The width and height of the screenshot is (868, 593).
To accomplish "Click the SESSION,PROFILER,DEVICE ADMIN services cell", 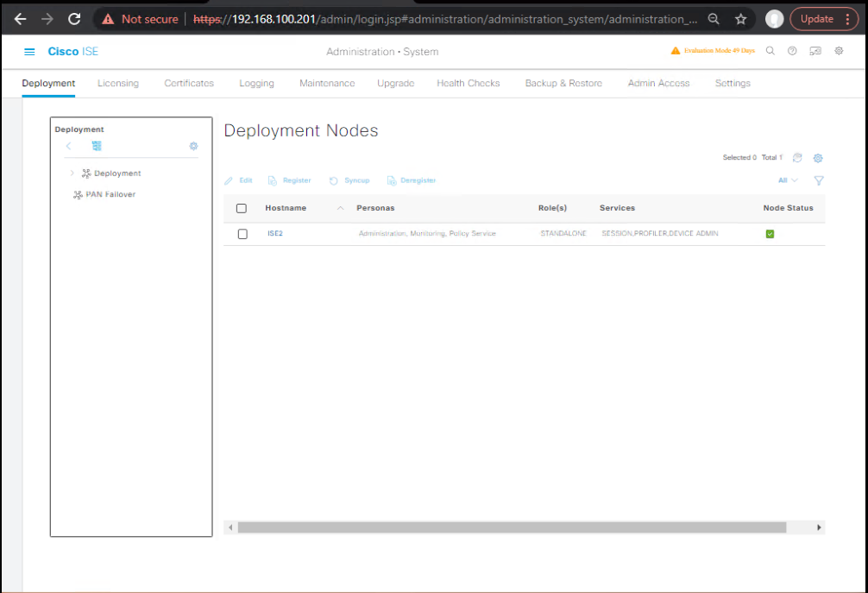I will (660, 234).
